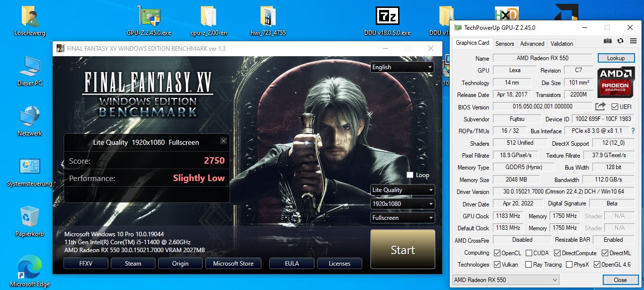Click the Origin button
This screenshot has width=644, height=290.
[180, 264]
